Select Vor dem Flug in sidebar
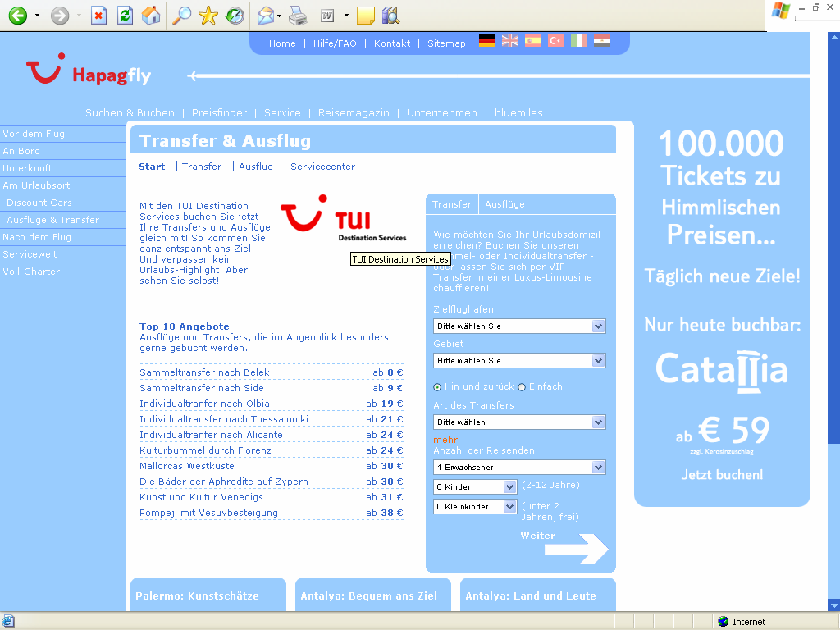 (33, 134)
